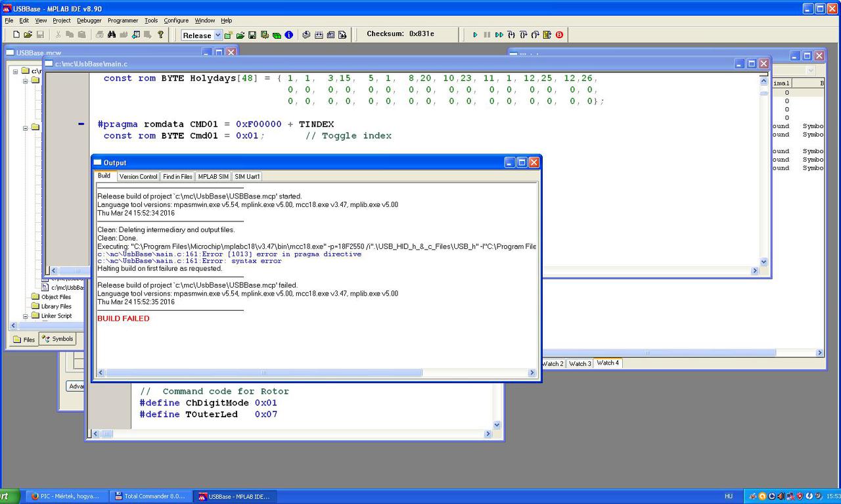Click the Save Workspace disk icon
This screenshot has height=504, width=841.
click(x=252, y=35)
